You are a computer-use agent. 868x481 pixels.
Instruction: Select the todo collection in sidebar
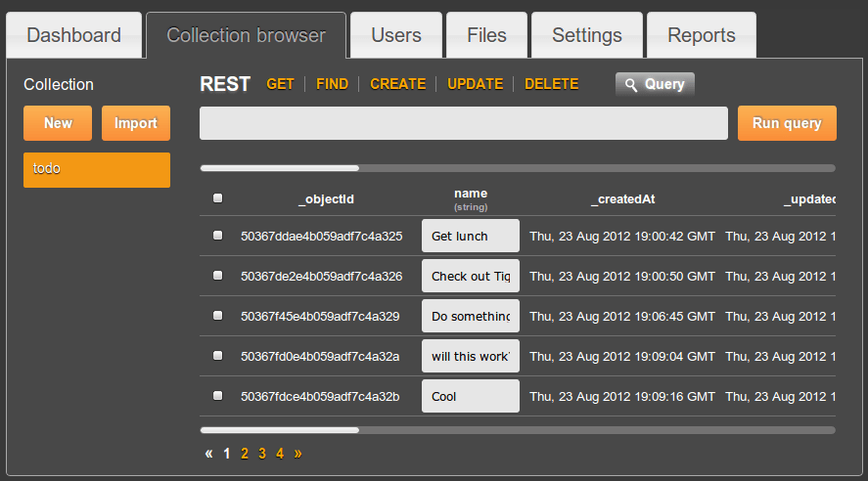click(x=97, y=169)
